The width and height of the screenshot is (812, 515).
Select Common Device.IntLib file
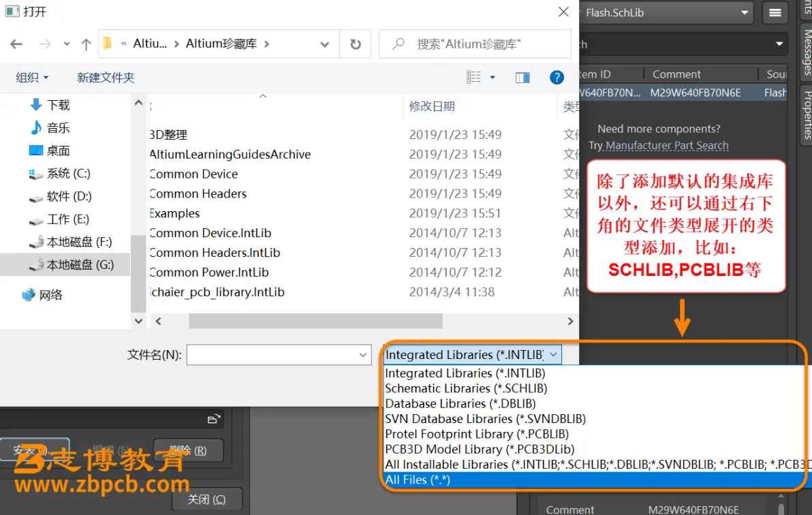coord(210,233)
